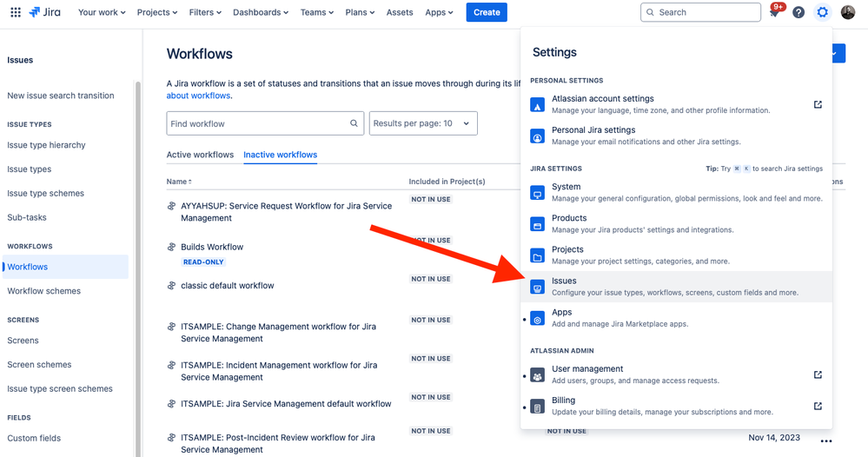Open Custom fields in the sidebar
Screen dimensions: 868x457
[x=34, y=438]
